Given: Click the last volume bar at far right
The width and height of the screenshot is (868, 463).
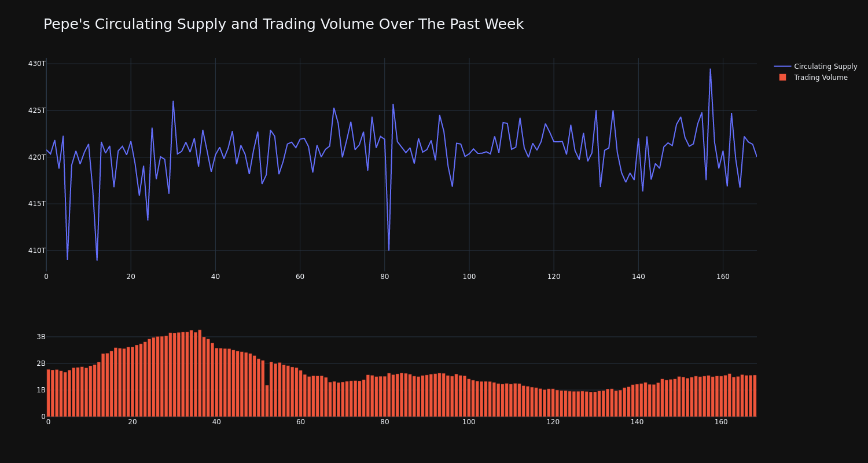Looking at the screenshot, I should [755, 396].
